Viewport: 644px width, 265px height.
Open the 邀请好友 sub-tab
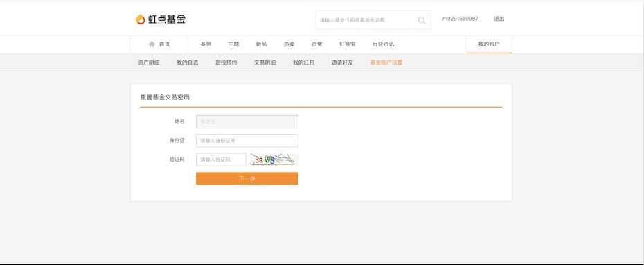click(x=342, y=62)
